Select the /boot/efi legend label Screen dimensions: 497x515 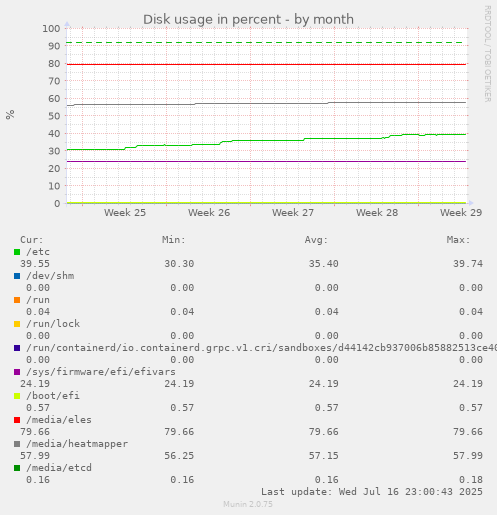coord(53,396)
